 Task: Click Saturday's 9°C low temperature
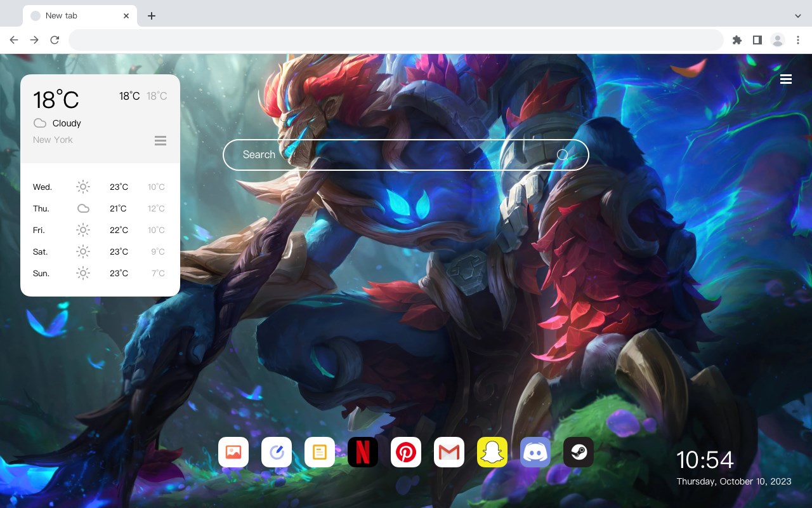[158, 251]
